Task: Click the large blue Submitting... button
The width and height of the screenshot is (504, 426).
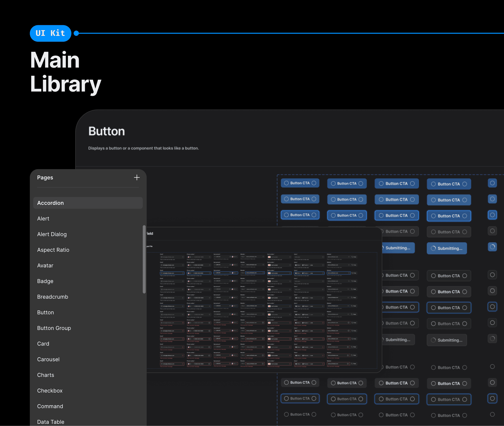Action: pos(447,248)
